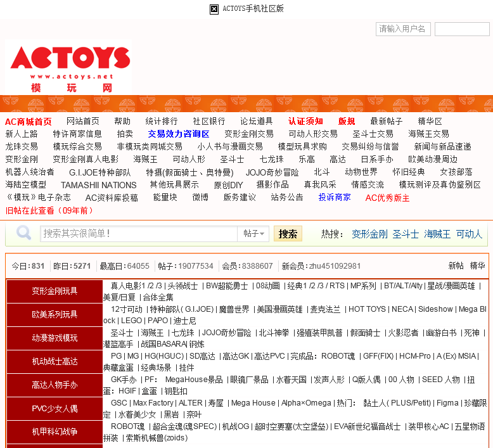The height and width of the screenshot is (448, 493).
Task: Open the 拍卖 link
Action: tap(125, 134)
